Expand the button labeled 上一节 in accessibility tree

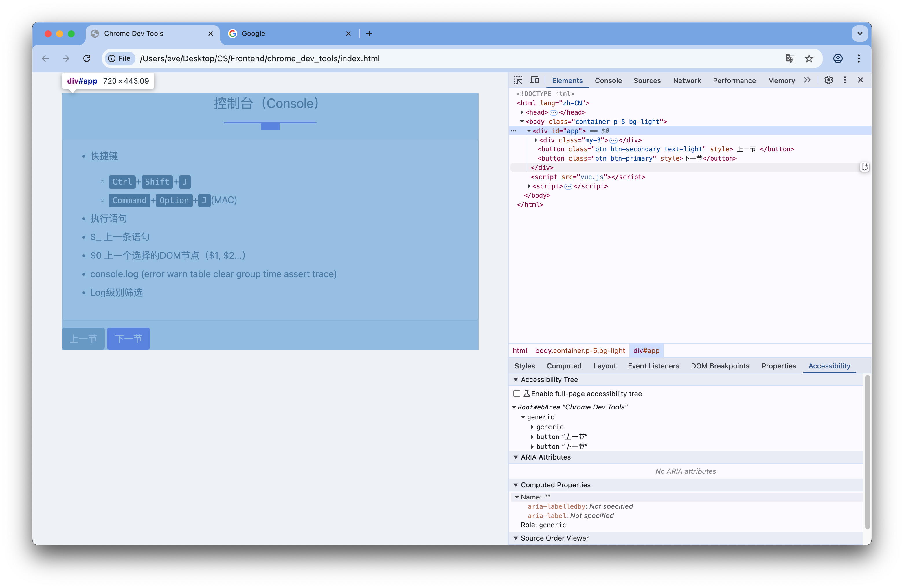(532, 436)
